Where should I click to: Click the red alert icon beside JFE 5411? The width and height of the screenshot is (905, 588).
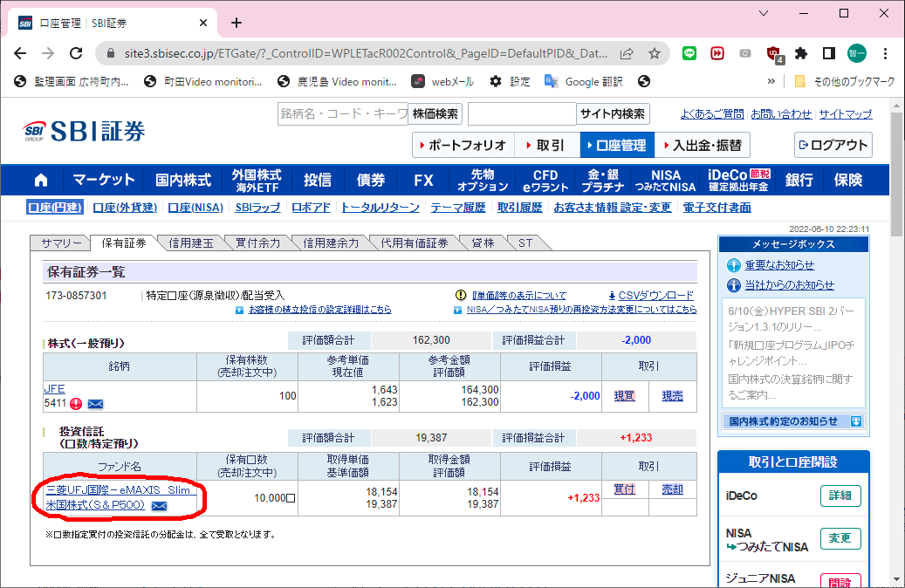[76, 403]
